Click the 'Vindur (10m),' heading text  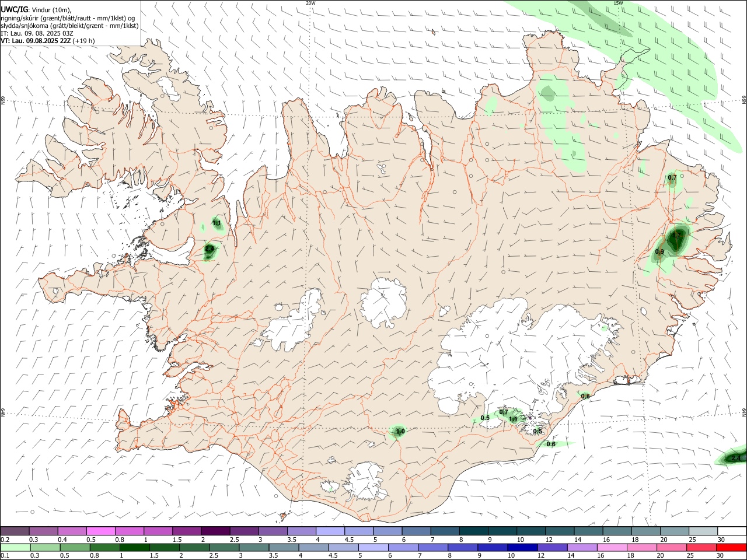tap(51, 10)
